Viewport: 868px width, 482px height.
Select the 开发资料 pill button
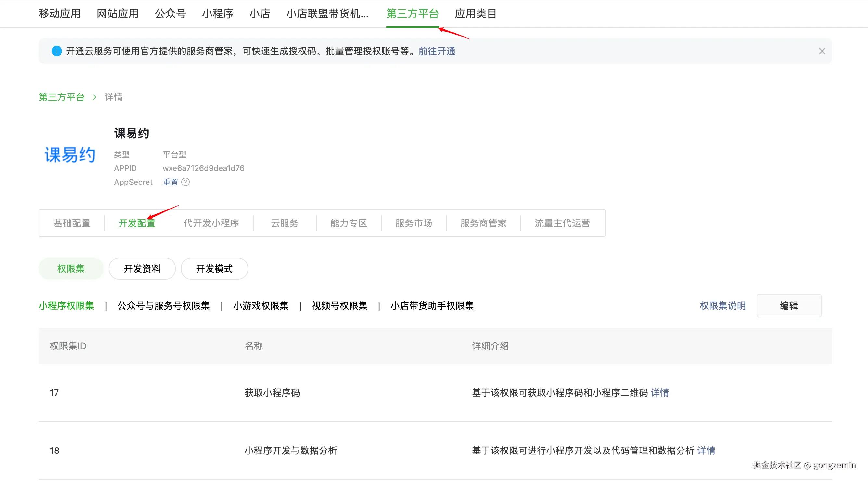click(142, 269)
